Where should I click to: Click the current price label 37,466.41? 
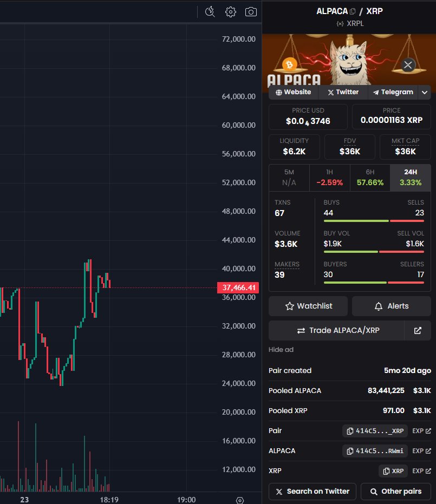(238, 287)
